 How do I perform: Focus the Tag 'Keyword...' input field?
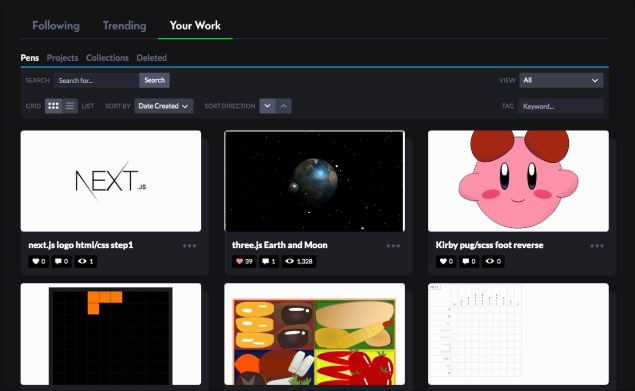point(560,106)
